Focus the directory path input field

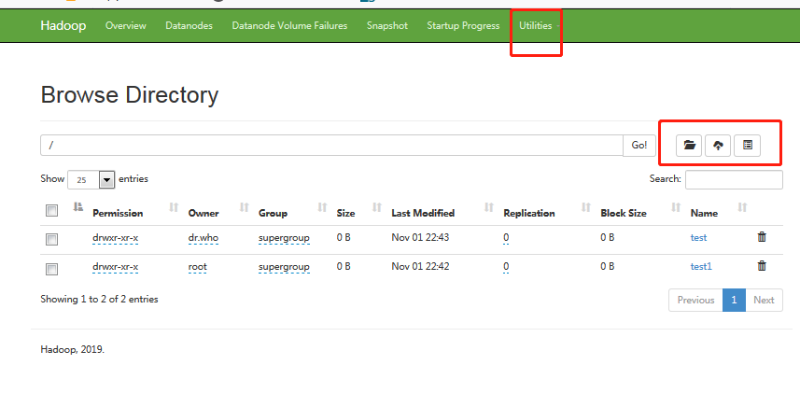click(x=332, y=145)
